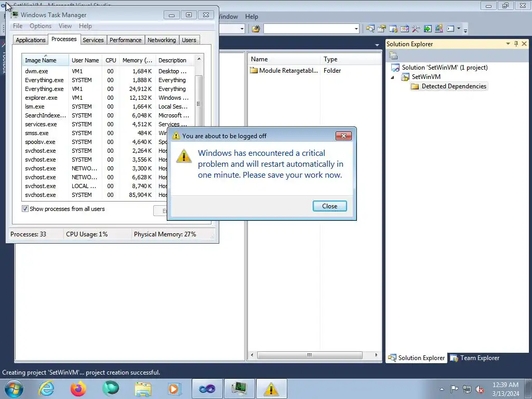Click Close button in the logoff warning dialog
This screenshot has height=399, width=532.
tap(329, 206)
